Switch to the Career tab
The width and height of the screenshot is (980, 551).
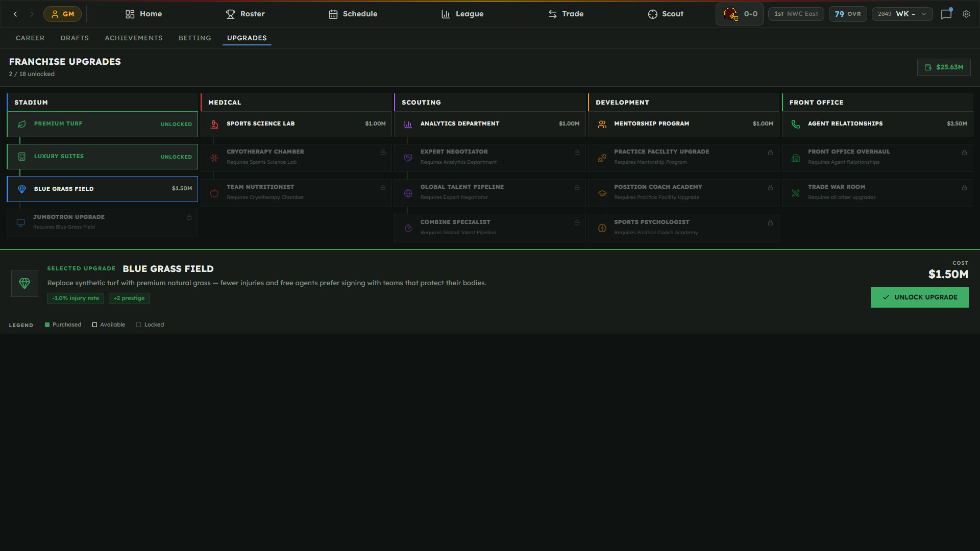(x=30, y=38)
